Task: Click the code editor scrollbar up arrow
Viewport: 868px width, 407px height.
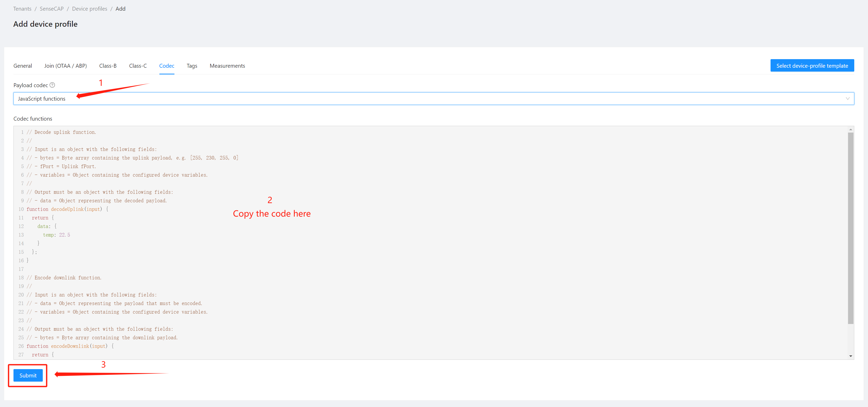Action: tap(850, 129)
